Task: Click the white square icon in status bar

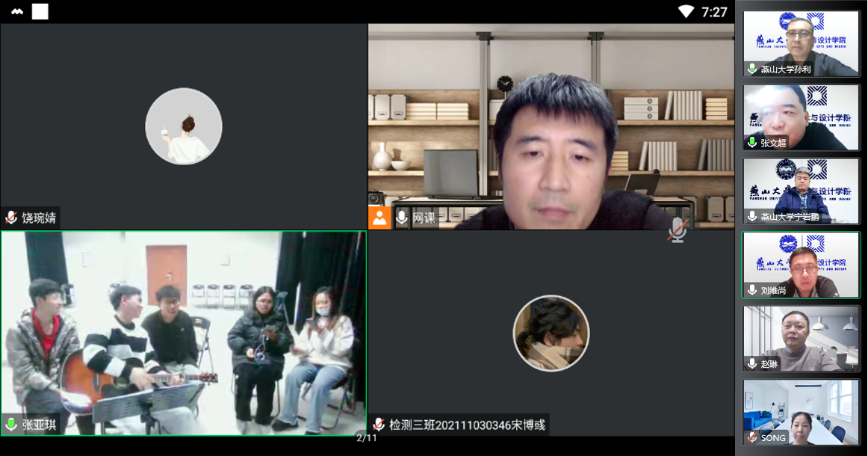Action: coord(40,11)
